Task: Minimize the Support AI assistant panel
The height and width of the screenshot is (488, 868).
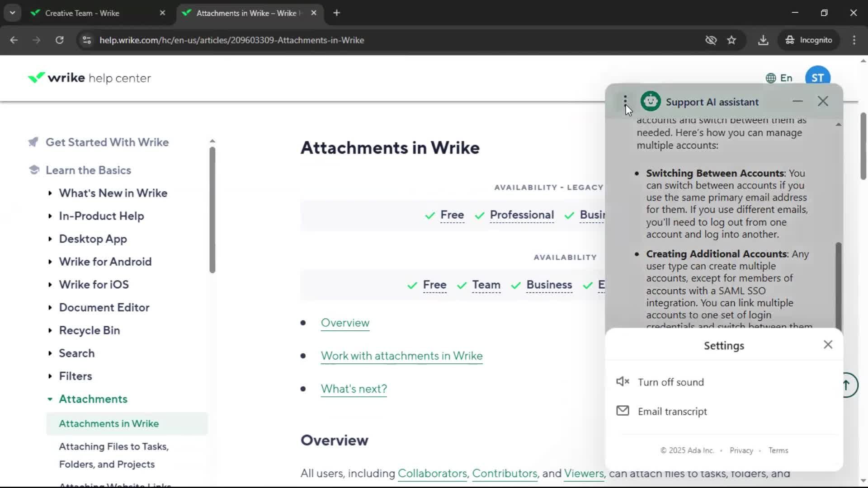Action: (797, 101)
